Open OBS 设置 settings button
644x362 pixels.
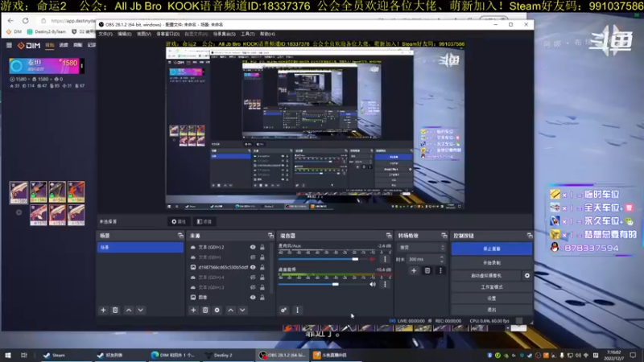click(492, 298)
